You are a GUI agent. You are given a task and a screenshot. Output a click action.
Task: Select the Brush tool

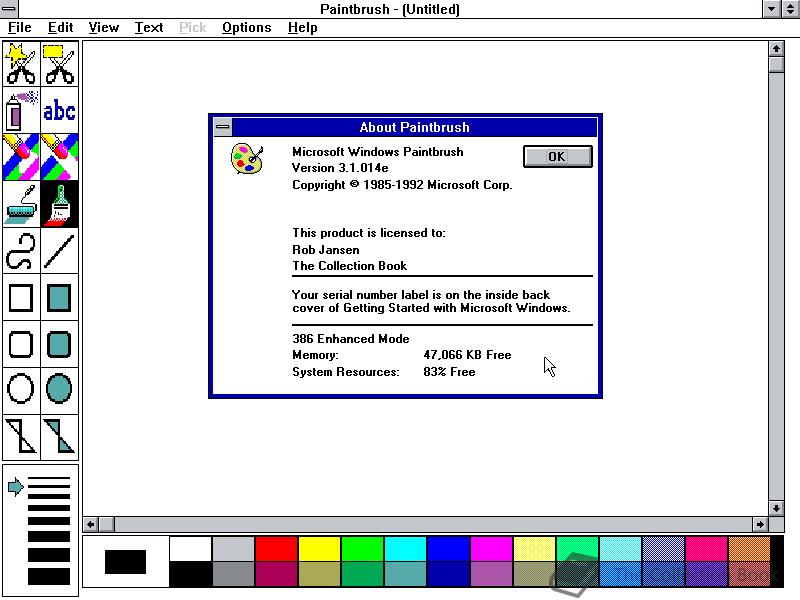pos(60,204)
